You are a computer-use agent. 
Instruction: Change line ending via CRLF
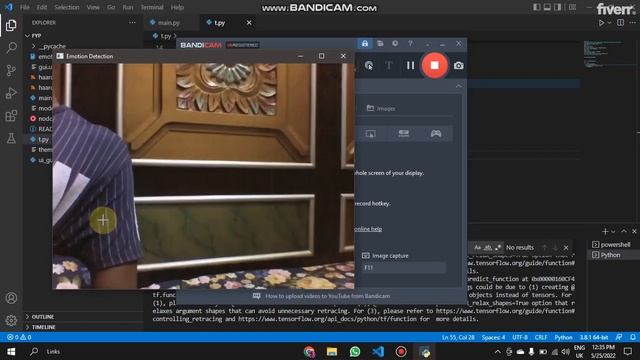(541, 337)
